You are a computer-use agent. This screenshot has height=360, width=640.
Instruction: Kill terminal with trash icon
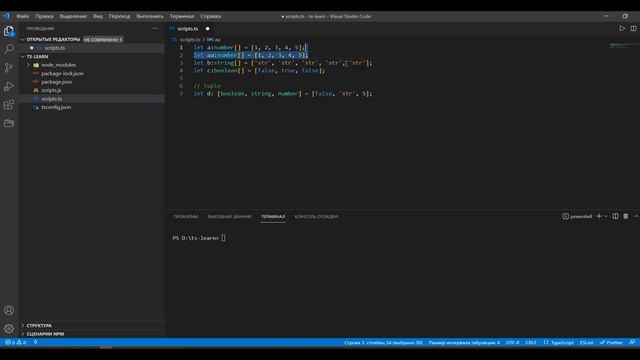626,216
